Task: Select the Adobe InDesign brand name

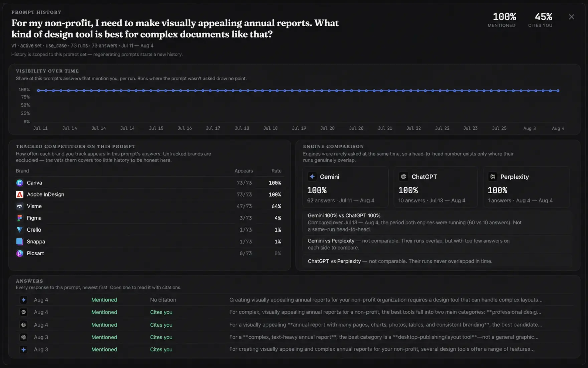Action: (46, 194)
